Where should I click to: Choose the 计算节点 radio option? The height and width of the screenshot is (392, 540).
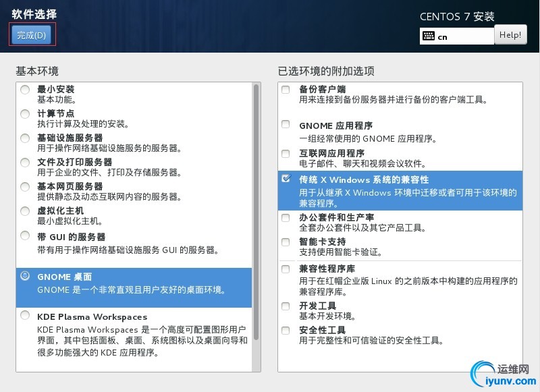click(25, 114)
